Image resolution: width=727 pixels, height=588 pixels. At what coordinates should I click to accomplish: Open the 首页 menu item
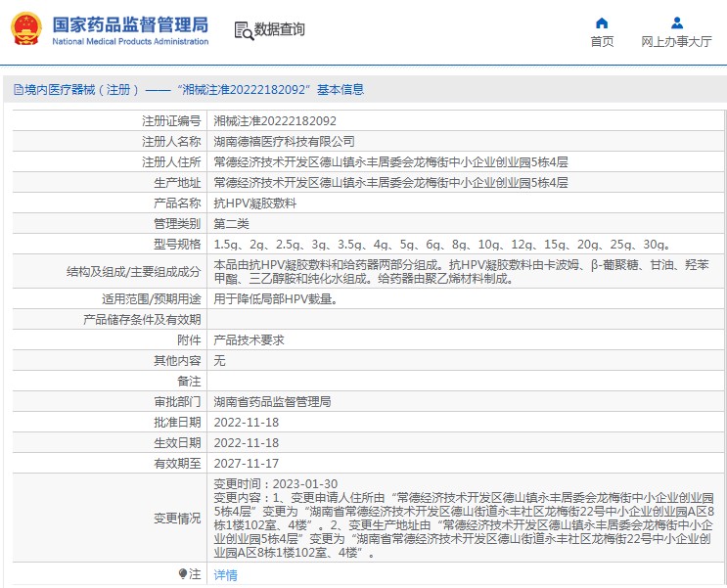tap(602, 41)
